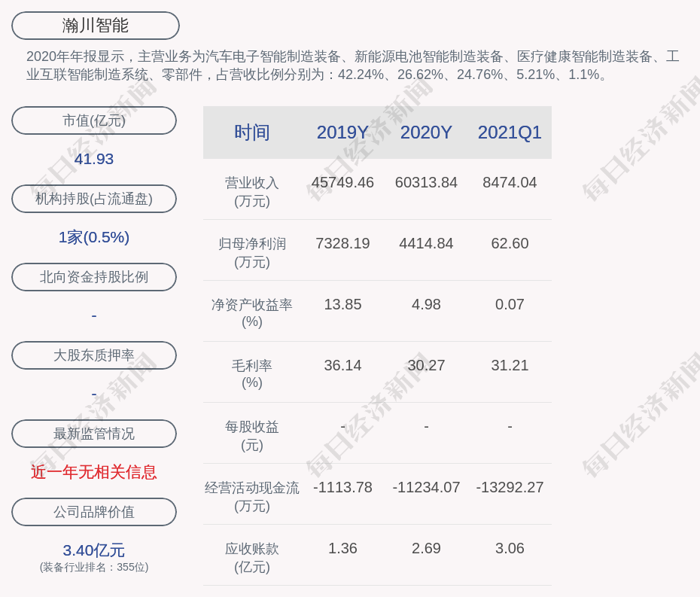Select the 毛利率(%) row label
This screenshot has height=597, width=700.
(252, 373)
